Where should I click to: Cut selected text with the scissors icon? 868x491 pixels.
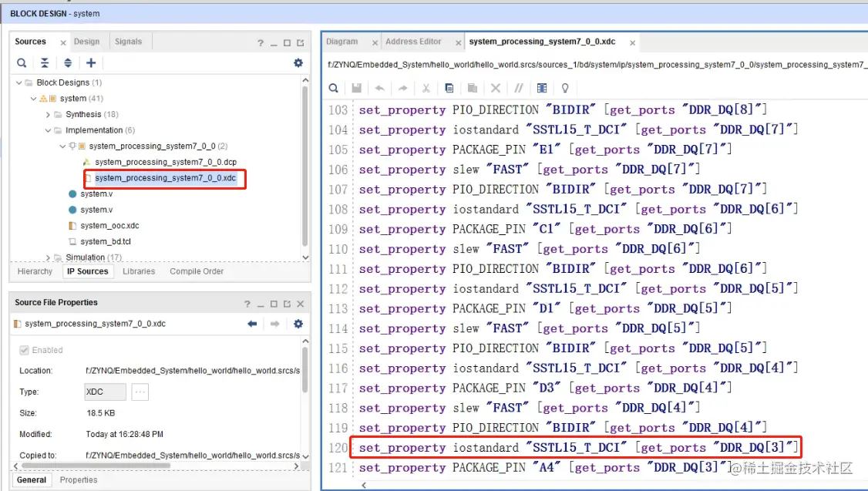tap(426, 88)
